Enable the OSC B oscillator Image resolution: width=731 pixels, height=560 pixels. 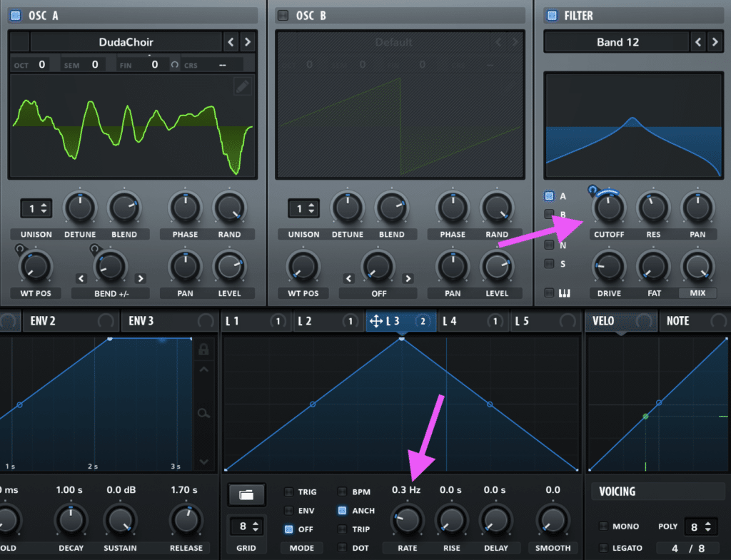tap(283, 15)
